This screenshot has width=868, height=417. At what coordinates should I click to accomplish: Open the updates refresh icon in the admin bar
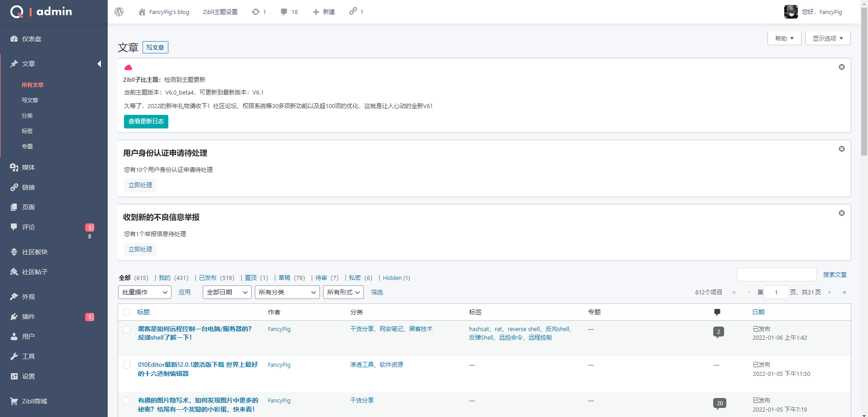(256, 12)
